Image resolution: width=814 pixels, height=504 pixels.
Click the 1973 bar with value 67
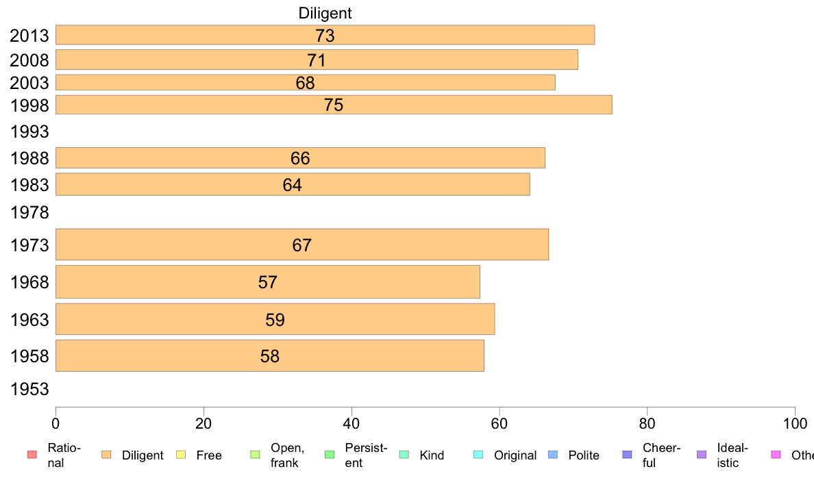[302, 244]
